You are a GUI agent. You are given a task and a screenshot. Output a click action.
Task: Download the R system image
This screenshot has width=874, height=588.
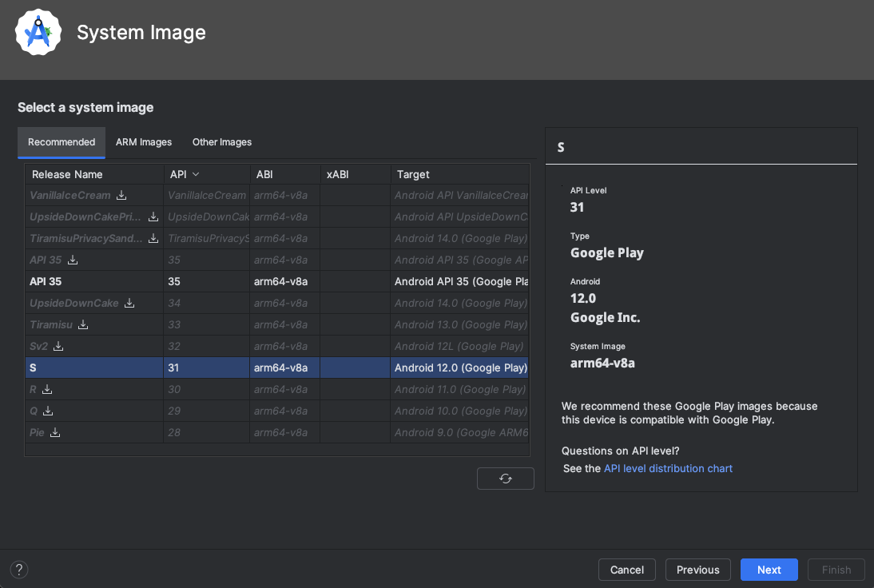tap(47, 389)
